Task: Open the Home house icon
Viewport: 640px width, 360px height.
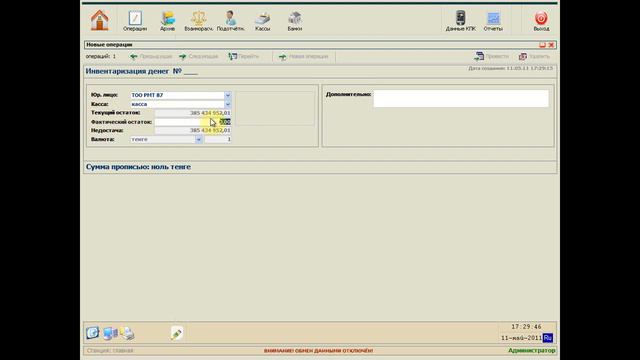Action: pyautogui.click(x=100, y=20)
